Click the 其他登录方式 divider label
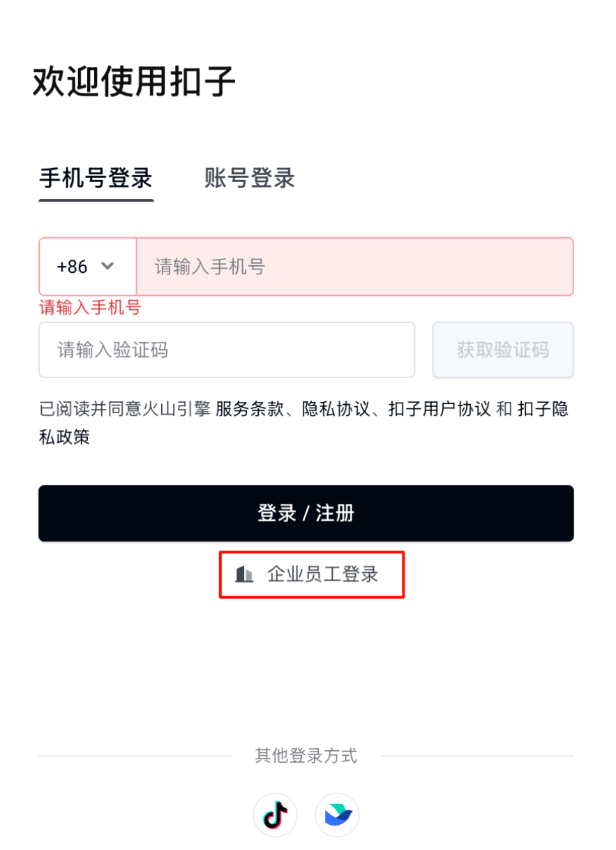Viewport: 616px width, 850px height. tap(306, 756)
